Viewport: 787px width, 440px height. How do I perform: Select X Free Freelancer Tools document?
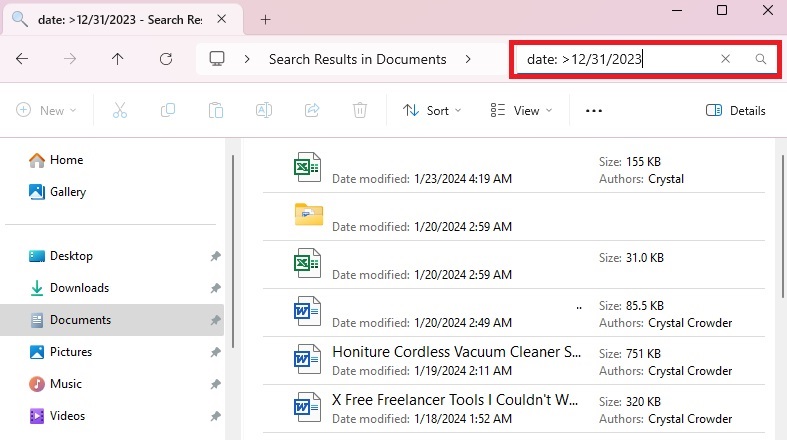[x=513, y=409]
